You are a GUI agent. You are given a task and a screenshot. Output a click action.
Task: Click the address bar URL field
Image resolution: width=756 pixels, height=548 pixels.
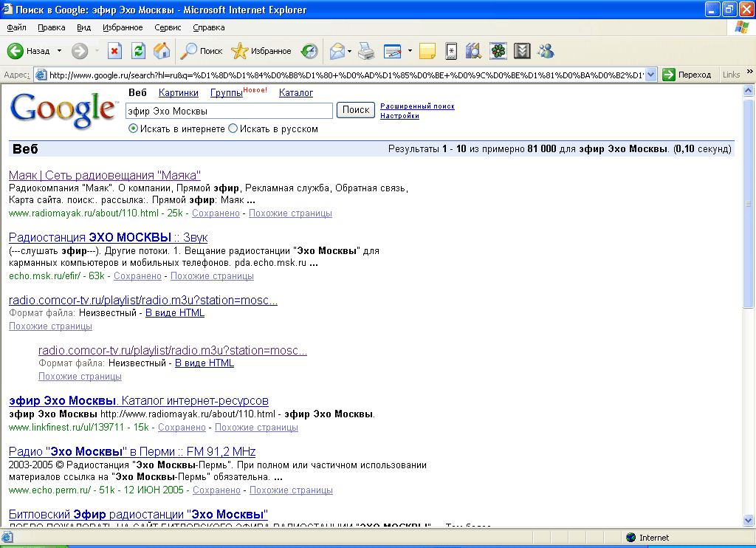tap(346, 75)
